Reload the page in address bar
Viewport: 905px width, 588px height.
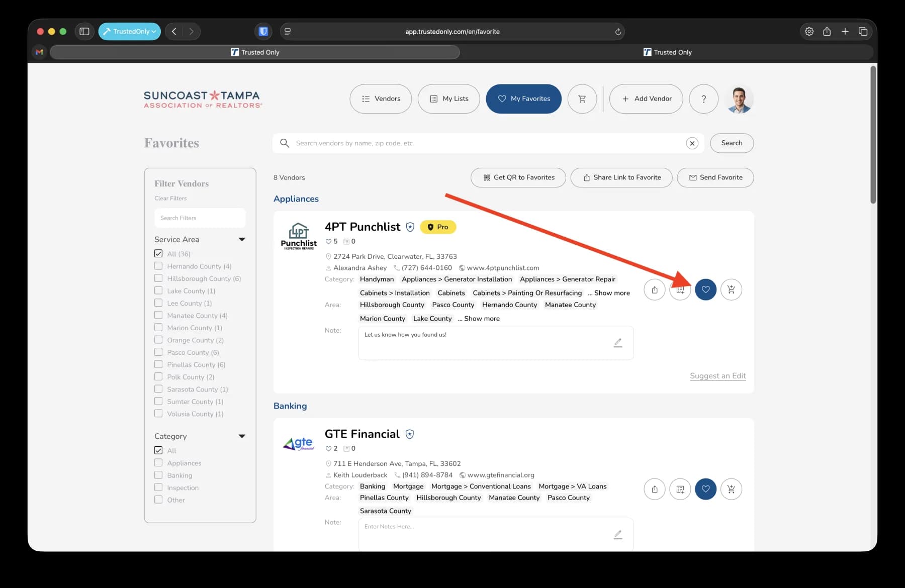(618, 32)
